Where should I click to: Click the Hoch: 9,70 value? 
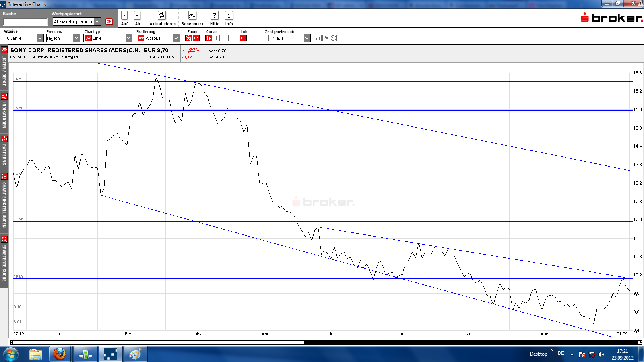pyautogui.click(x=216, y=51)
